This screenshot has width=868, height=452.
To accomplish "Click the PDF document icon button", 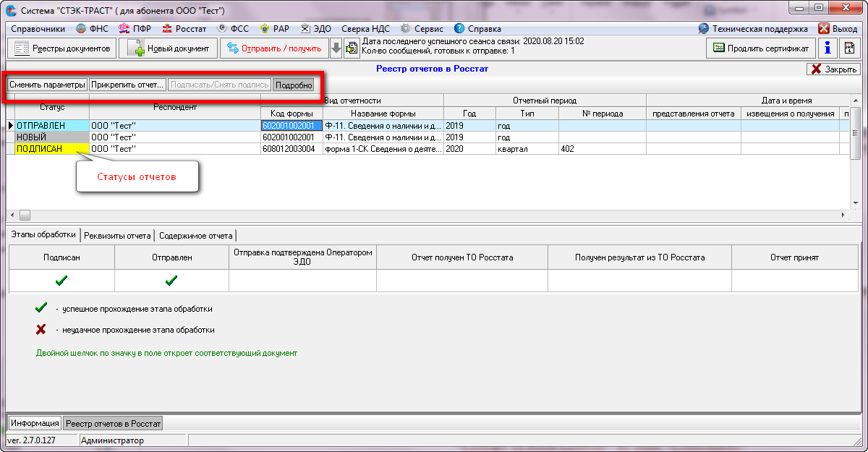I will 849,48.
